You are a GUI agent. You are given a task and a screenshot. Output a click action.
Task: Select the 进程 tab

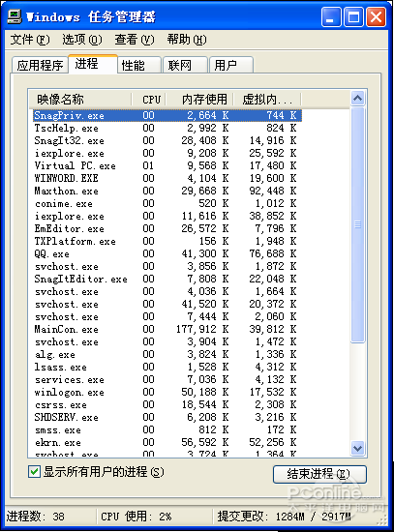click(x=93, y=64)
